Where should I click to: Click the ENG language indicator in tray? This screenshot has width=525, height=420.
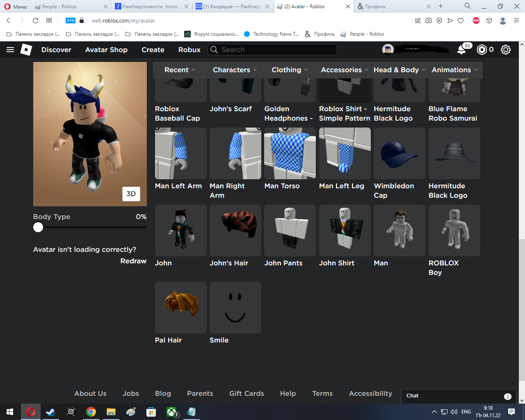[x=466, y=412]
